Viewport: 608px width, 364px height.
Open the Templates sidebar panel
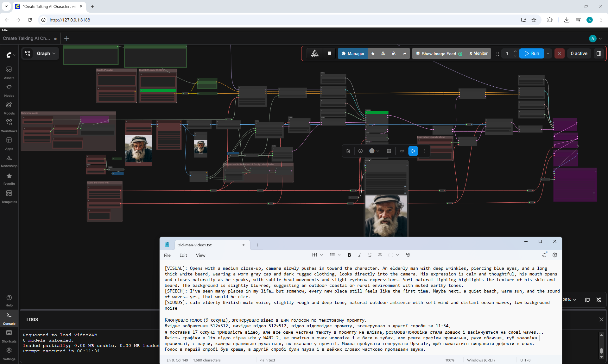[9, 197]
